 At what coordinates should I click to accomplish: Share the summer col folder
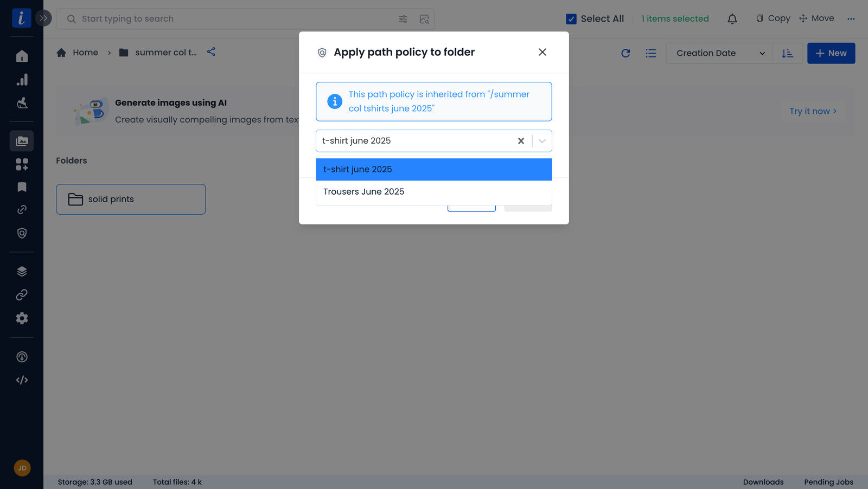[x=211, y=52]
